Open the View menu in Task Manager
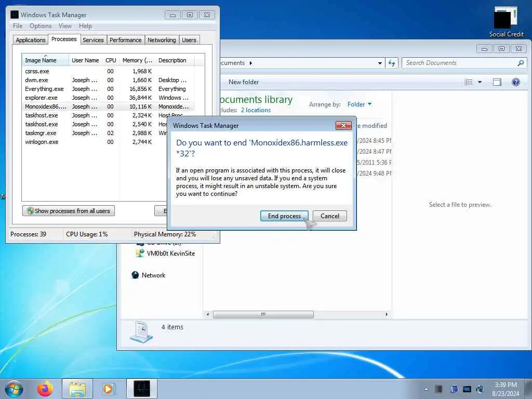This screenshot has width=532, height=399. (x=65, y=26)
